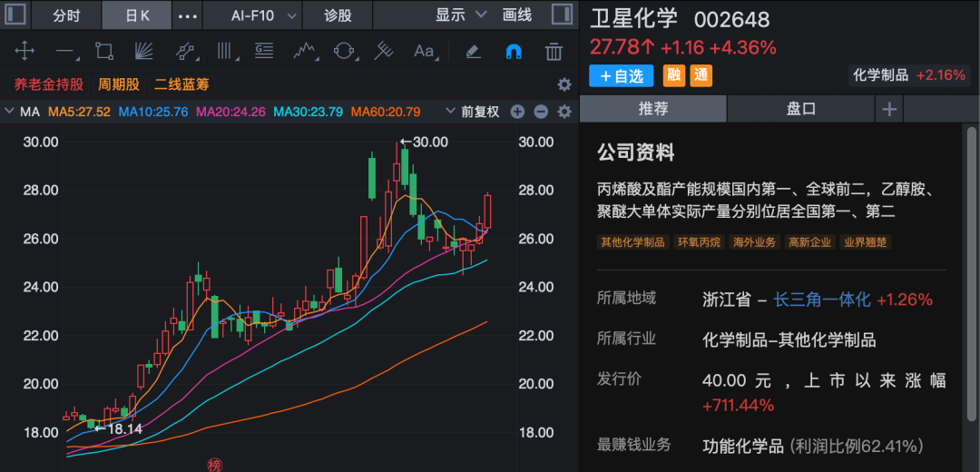Open the AI-F10 dropdown
The height and width of the screenshot is (472, 980).
tap(263, 15)
